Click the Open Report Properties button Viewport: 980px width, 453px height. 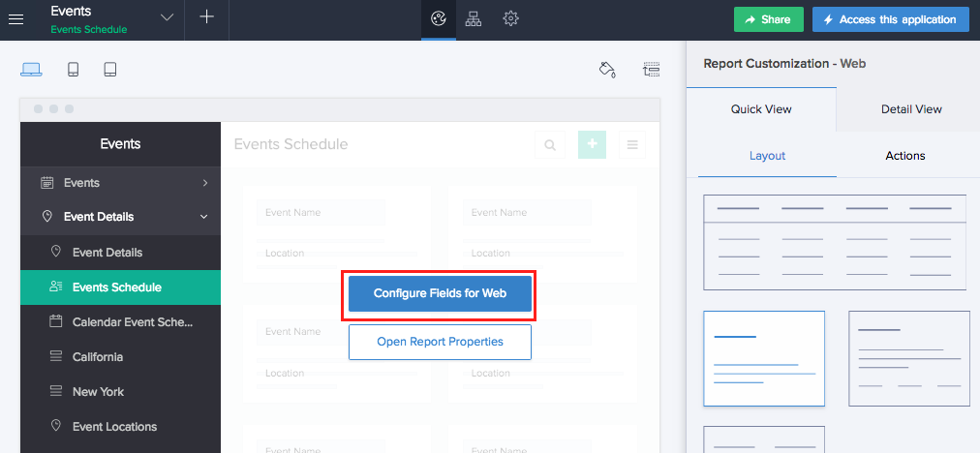point(440,342)
